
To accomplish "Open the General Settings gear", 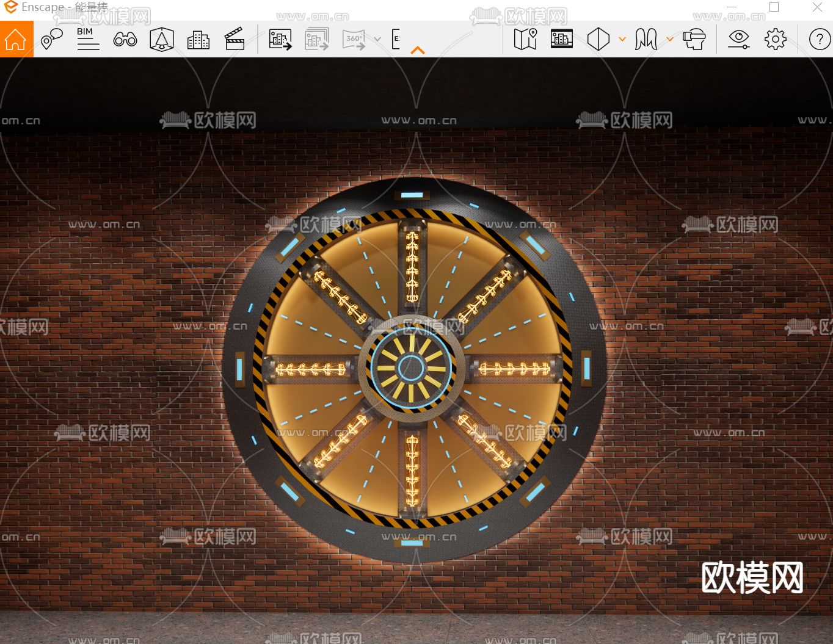I will (x=776, y=40).
